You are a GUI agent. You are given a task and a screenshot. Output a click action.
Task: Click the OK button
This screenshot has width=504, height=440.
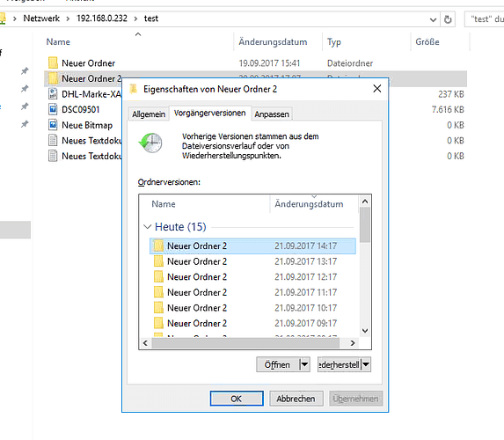237,399
